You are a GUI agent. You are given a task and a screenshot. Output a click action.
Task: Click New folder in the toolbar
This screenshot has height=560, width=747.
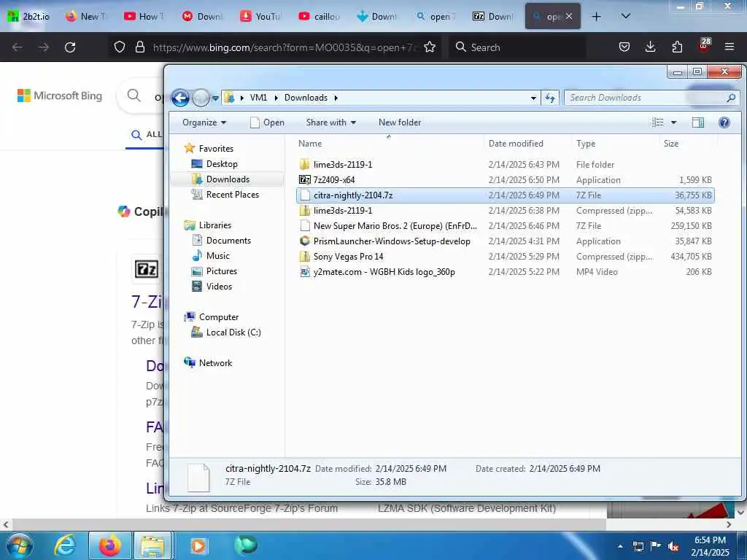400,122
